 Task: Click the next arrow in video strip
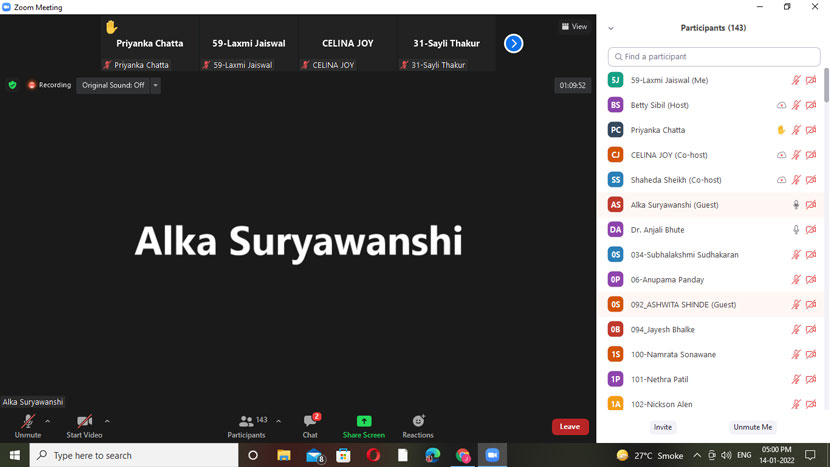coord(513,43)
